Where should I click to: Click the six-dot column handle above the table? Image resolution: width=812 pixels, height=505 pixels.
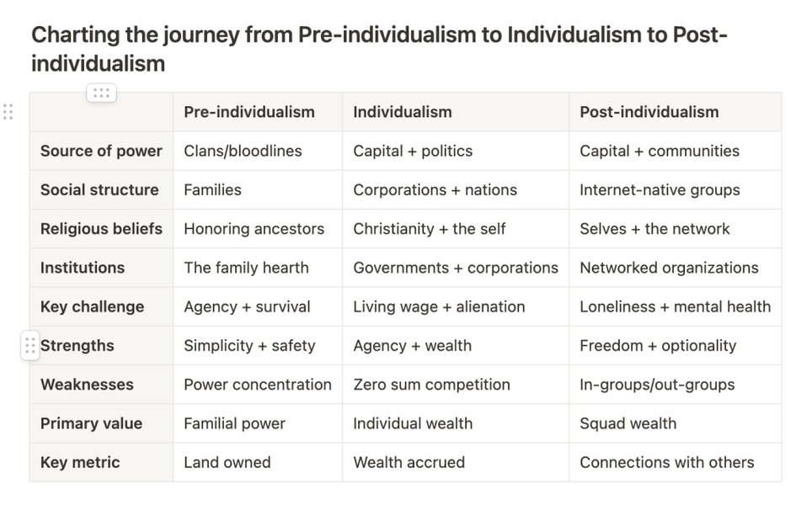(x=101, y=93)
